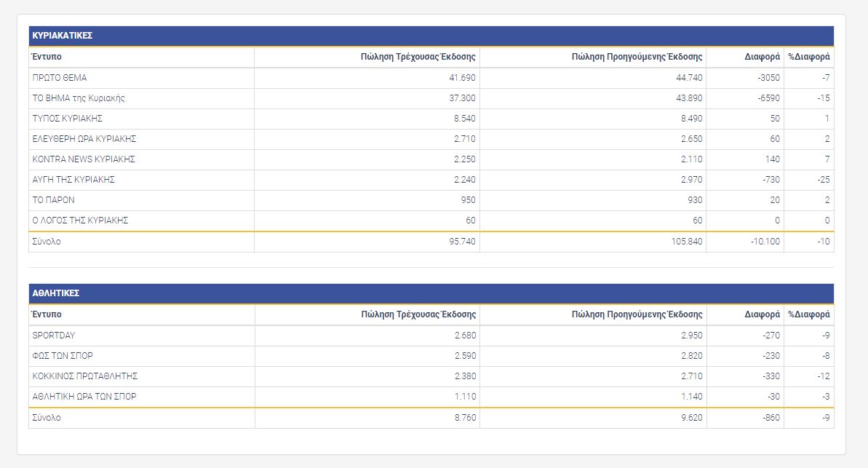Click the 37.300 current sales value

point(462,98)
